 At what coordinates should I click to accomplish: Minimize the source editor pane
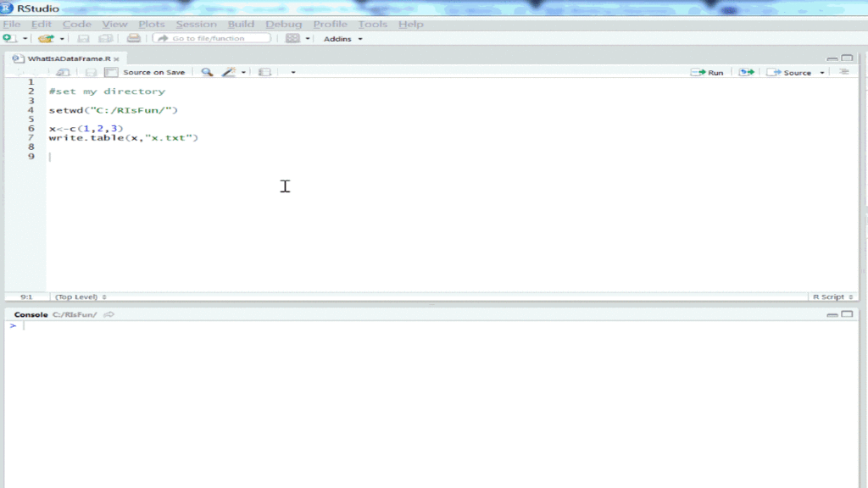click(x=832, y=58)
